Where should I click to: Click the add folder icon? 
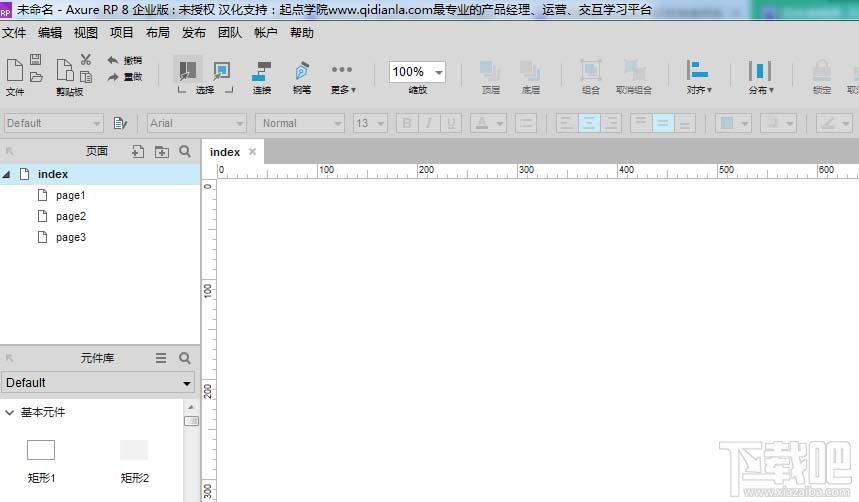click(162, 152)
